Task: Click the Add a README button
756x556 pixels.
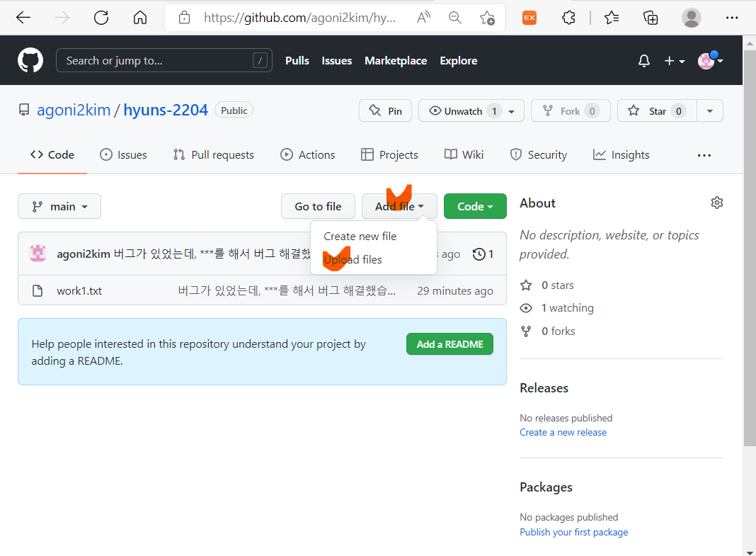Action: (x=449, y=344)
